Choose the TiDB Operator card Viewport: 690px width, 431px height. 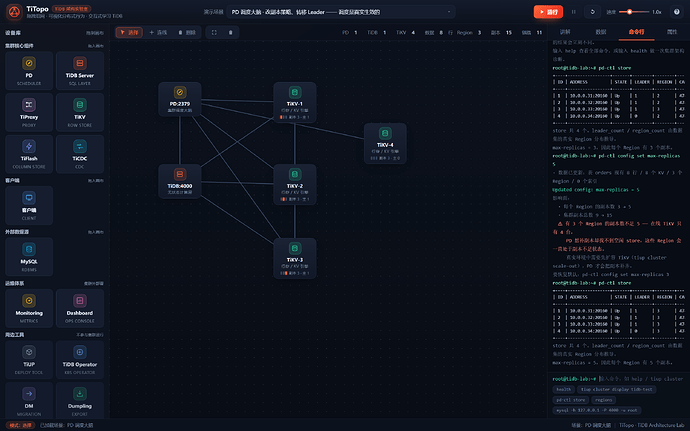[80, 360]
